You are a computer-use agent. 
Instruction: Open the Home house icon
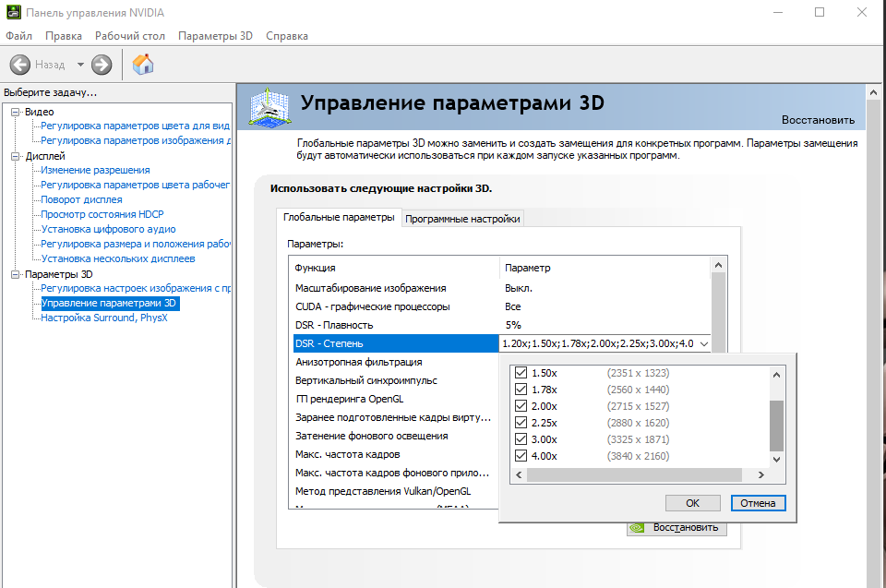143,64
